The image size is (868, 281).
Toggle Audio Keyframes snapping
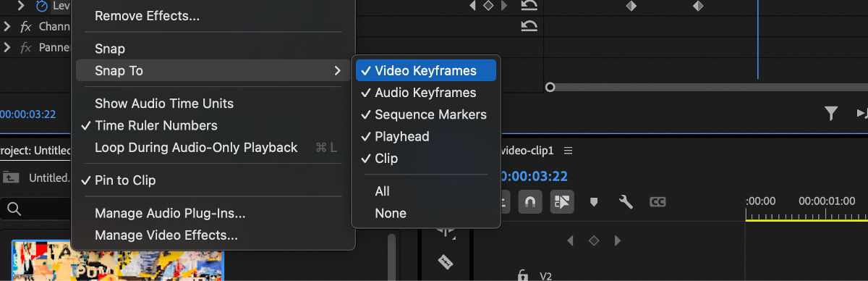(426, 92)
